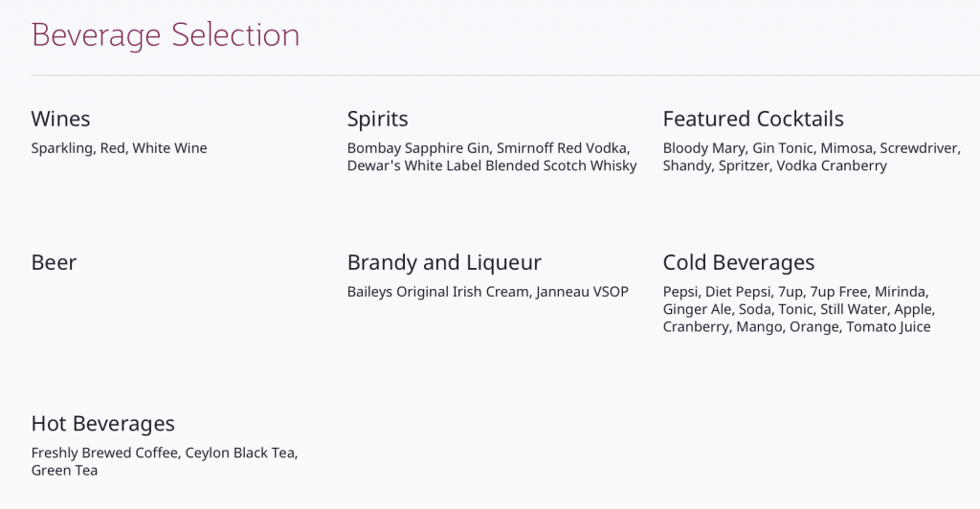Click the Shandy, Spritzer, Vodka Cranberry line
Screen dimensions: 980x509
(775, 166)
